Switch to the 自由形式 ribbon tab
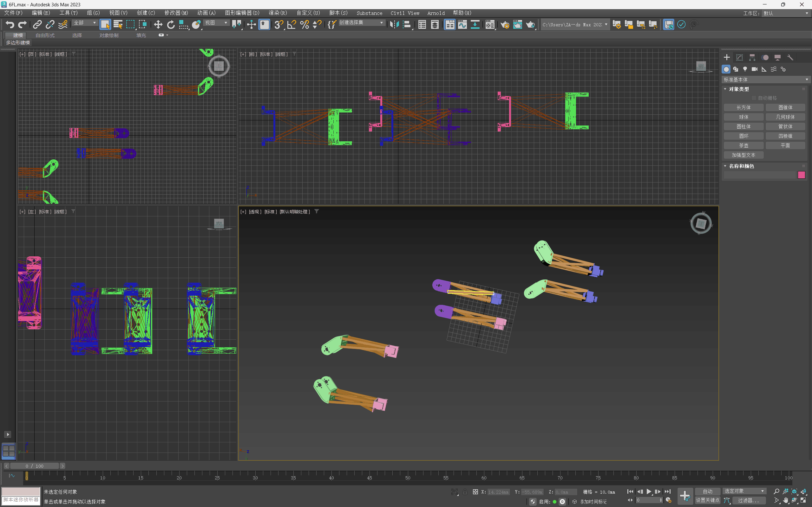The width and height of the screenshot is (812, 507). tap(45, 35)
